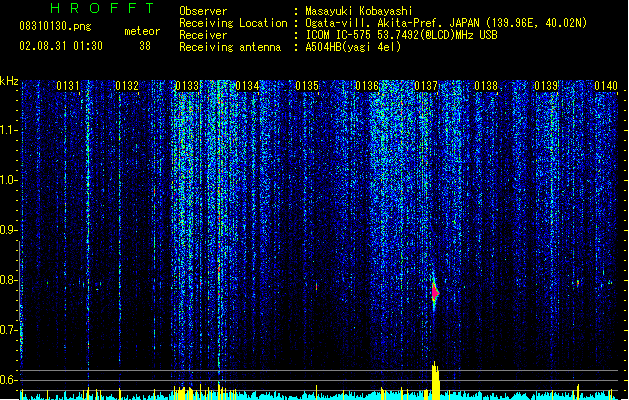
Task: Click the small red echo dot near 0135
Action: 317,286
